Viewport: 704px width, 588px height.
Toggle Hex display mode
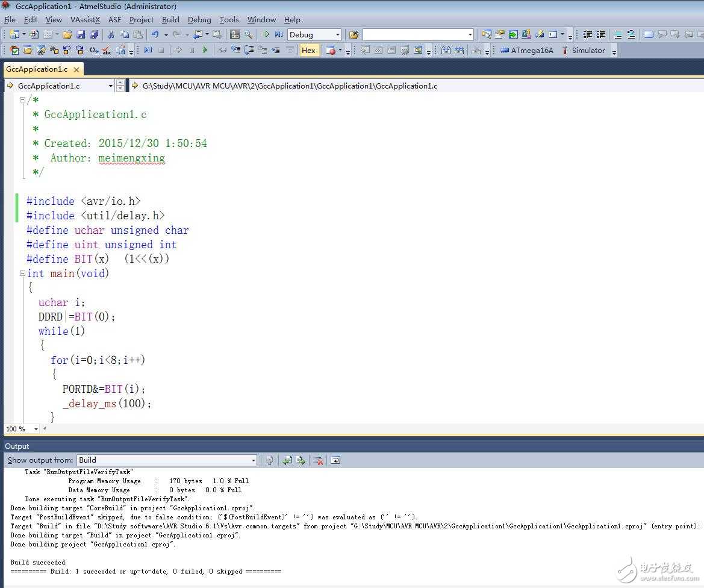pos(308,51)
